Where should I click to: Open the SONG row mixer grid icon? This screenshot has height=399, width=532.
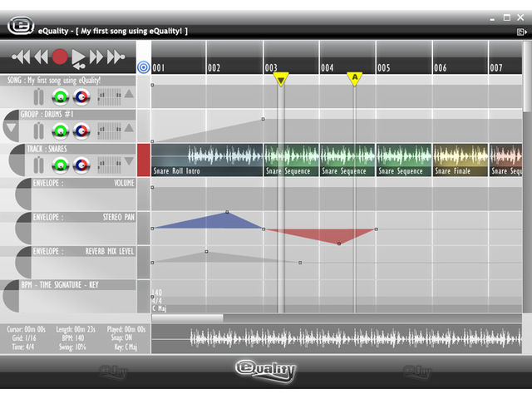click(x=109, y=96)
